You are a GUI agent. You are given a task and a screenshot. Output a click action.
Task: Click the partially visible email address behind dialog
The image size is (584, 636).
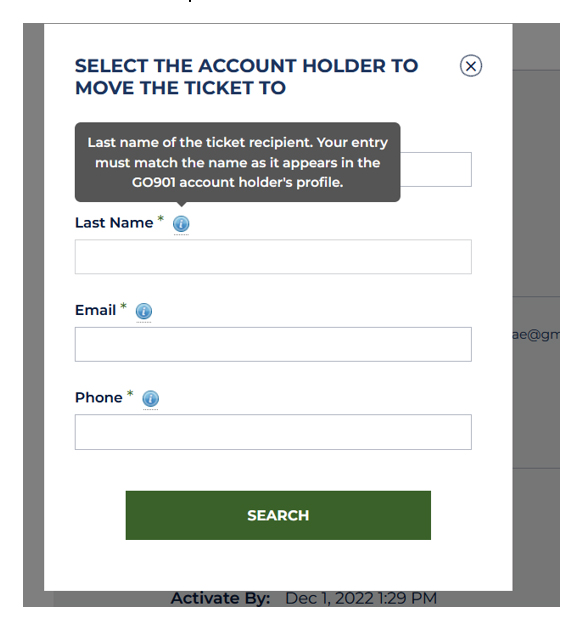click(x=536, y=335)
